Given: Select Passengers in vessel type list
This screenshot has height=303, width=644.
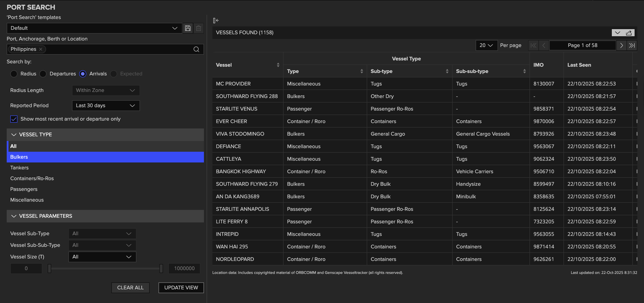Looking at the screenshot, I should click(24, 189).
